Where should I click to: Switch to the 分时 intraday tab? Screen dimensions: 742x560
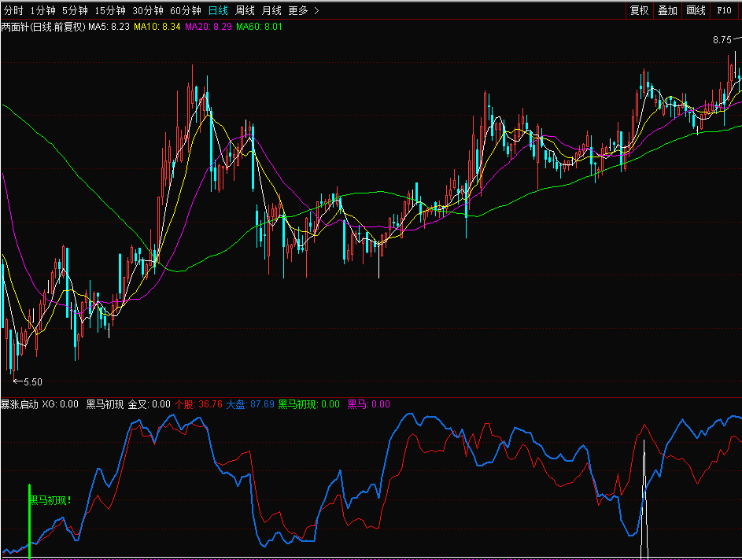(x=13, y=10)
